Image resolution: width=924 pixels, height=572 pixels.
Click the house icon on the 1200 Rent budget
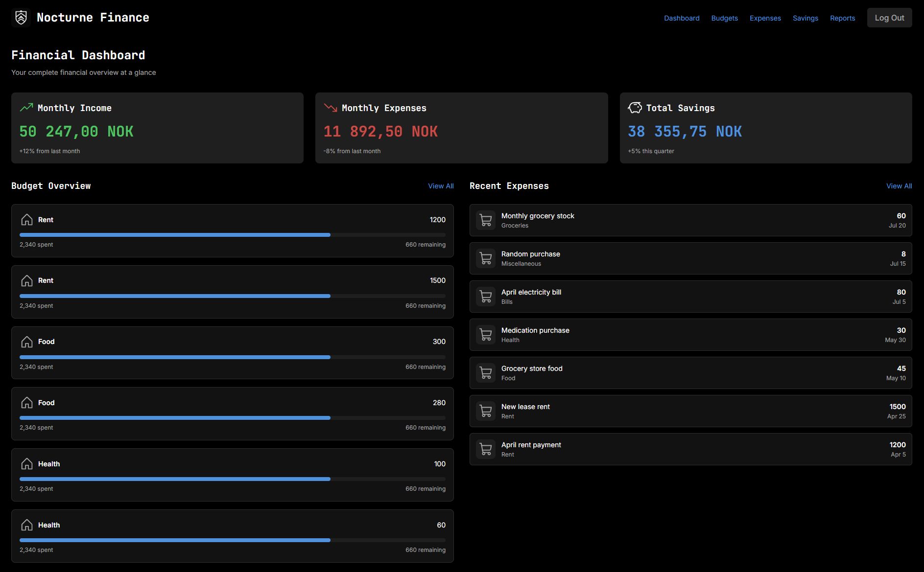tap(27, 220)
